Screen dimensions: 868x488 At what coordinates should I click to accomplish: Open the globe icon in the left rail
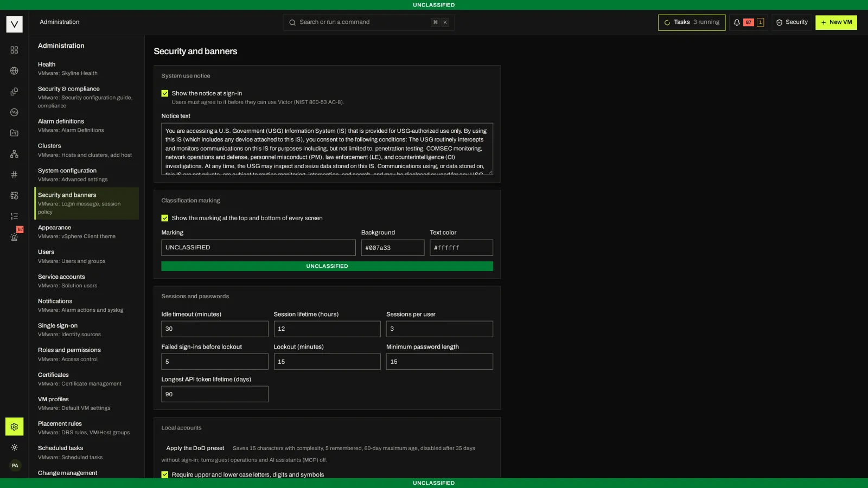point(14,70)
